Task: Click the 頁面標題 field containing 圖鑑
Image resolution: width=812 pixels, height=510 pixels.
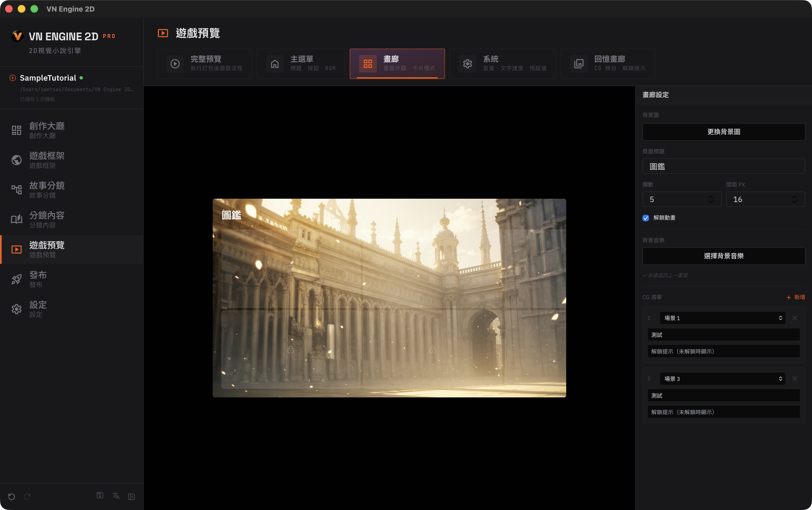Action: pyautogui.click(x=724, y=166)
